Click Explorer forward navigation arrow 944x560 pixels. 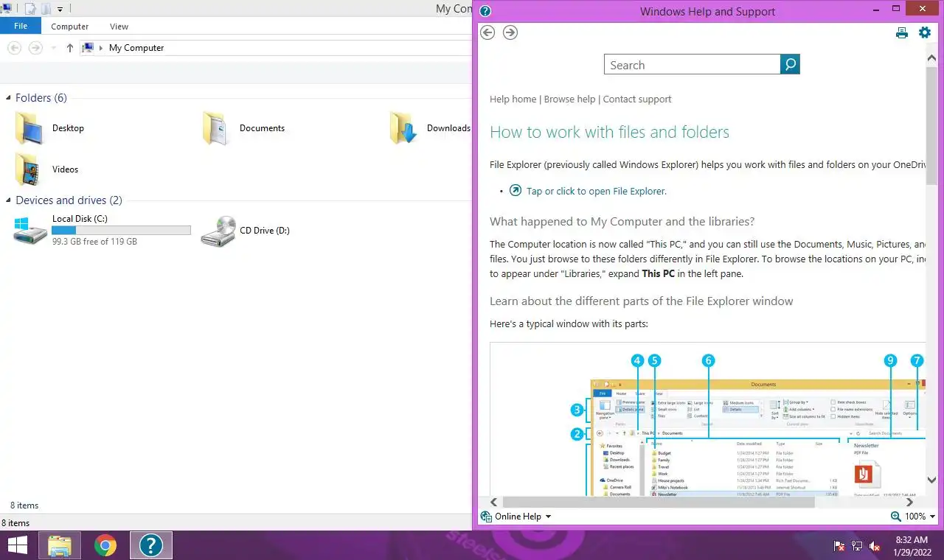pos(35,48)
